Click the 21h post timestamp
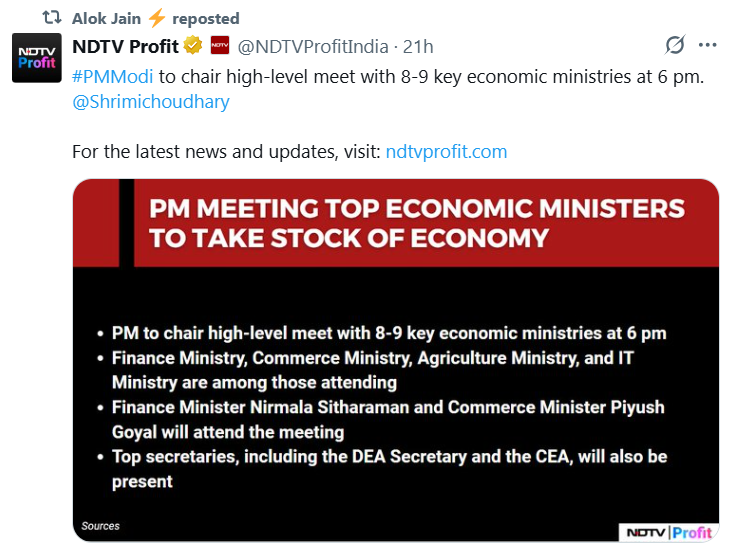 [x=418, y=47]
